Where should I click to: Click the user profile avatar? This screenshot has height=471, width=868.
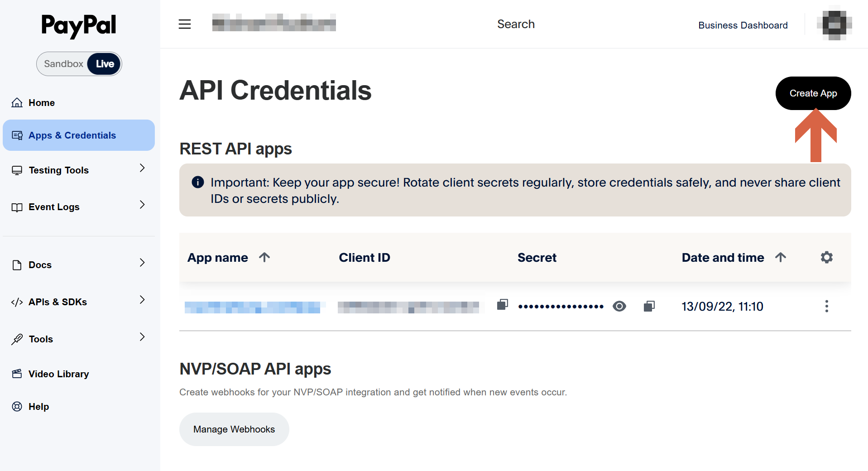(x=834, y=24)
